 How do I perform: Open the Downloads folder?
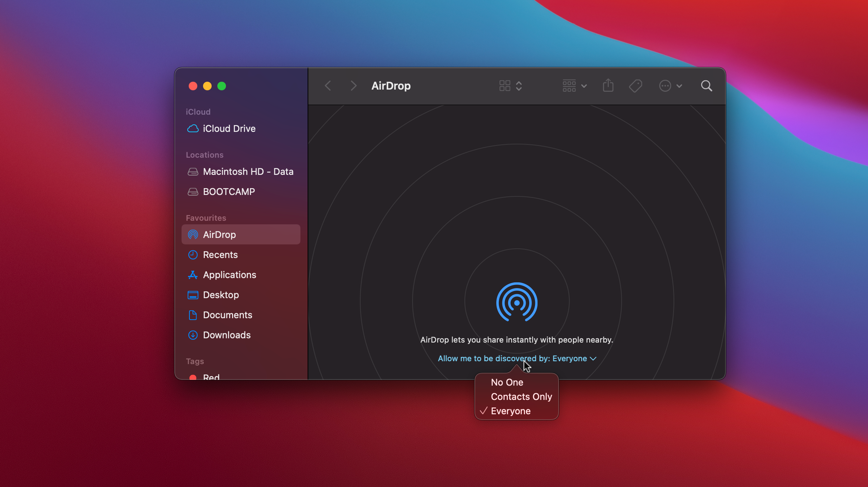coord(241,335)
